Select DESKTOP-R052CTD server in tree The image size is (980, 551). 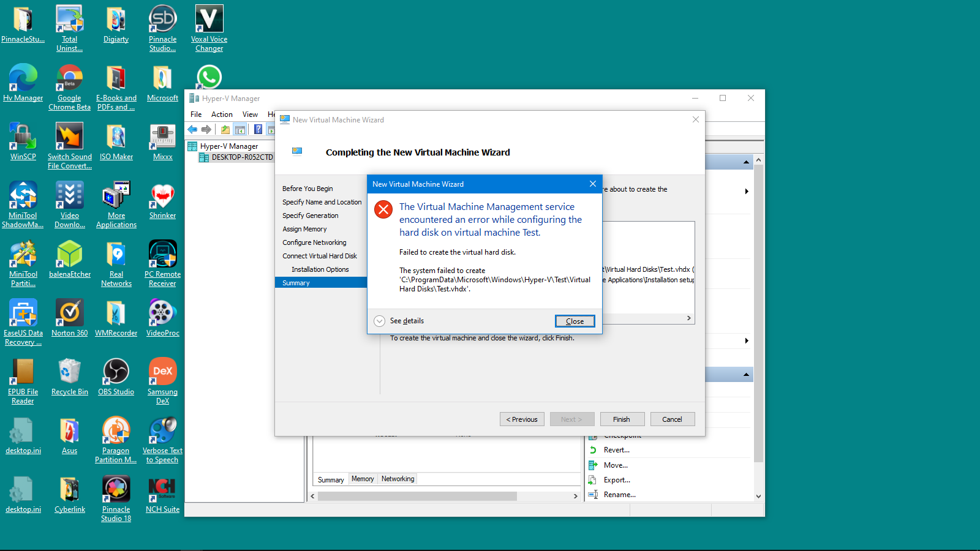tap(236, 157)
